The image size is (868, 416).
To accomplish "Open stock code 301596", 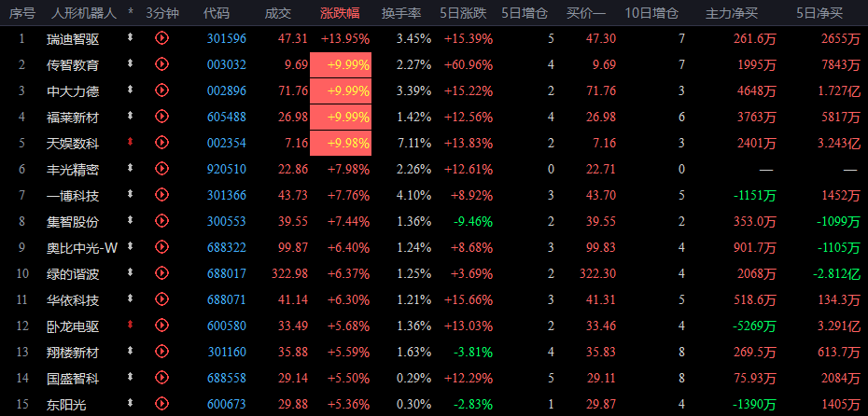I will 227,39.
